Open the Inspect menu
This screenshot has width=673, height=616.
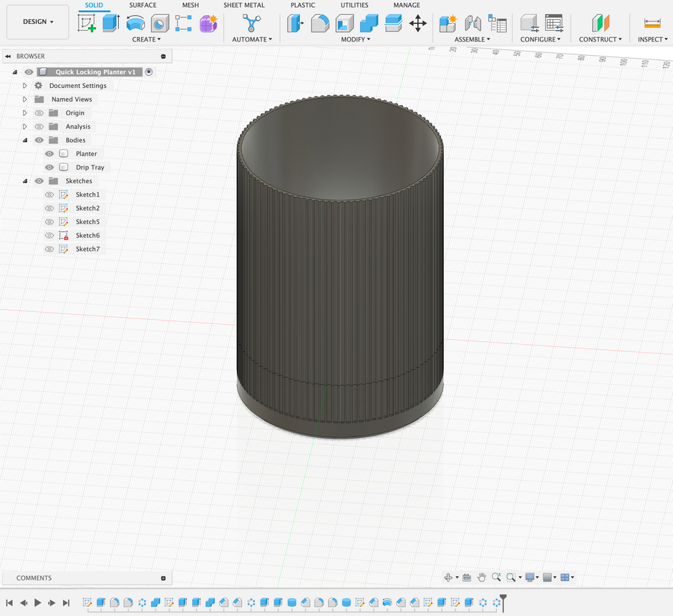tap(650, 39)
